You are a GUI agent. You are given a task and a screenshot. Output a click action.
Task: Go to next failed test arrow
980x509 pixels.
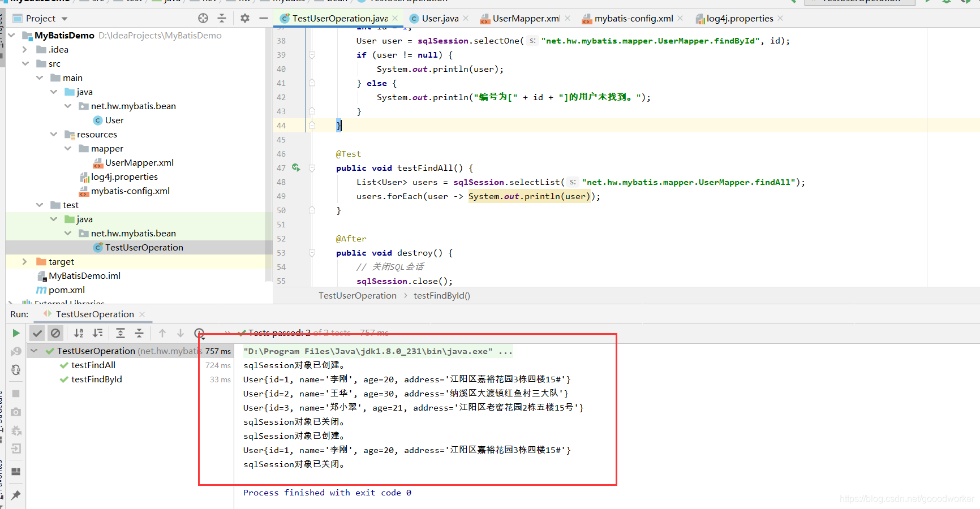tap(180, 333)
